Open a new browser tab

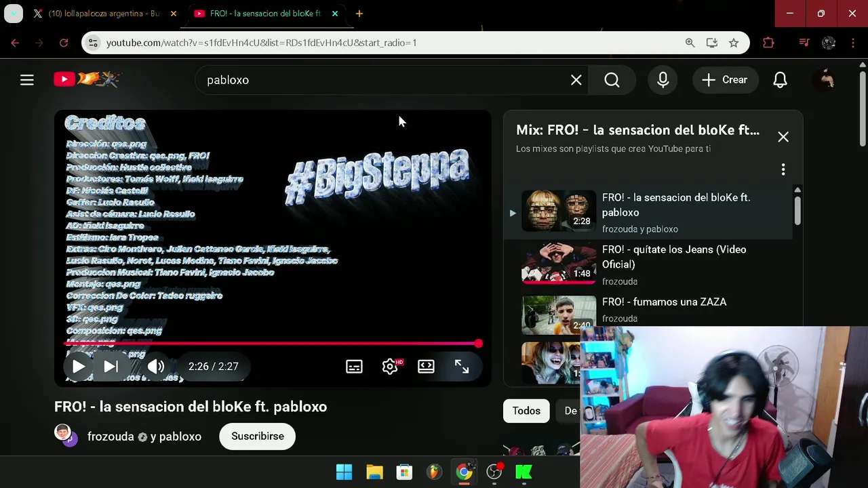[x=359, y=14]
